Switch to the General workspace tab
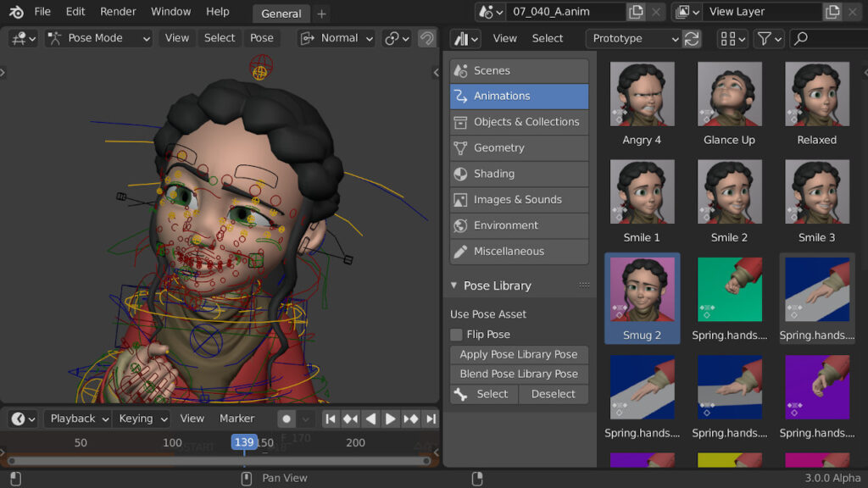868x488 pixels. [x=281, y=14]
